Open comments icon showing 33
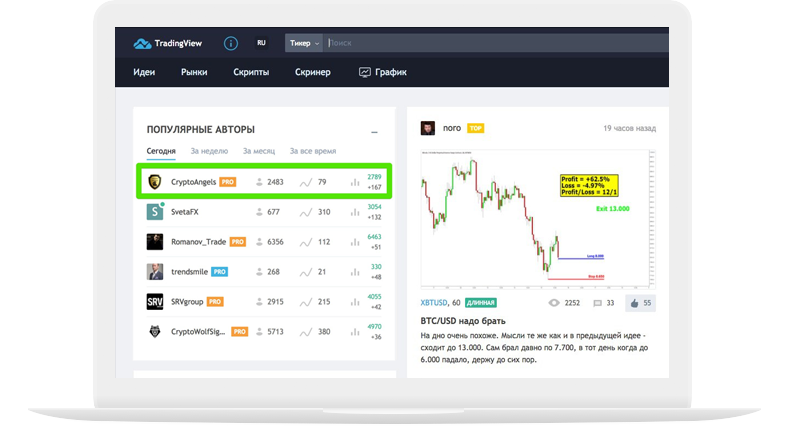The image size is (787, 437). tap(597, 303)
